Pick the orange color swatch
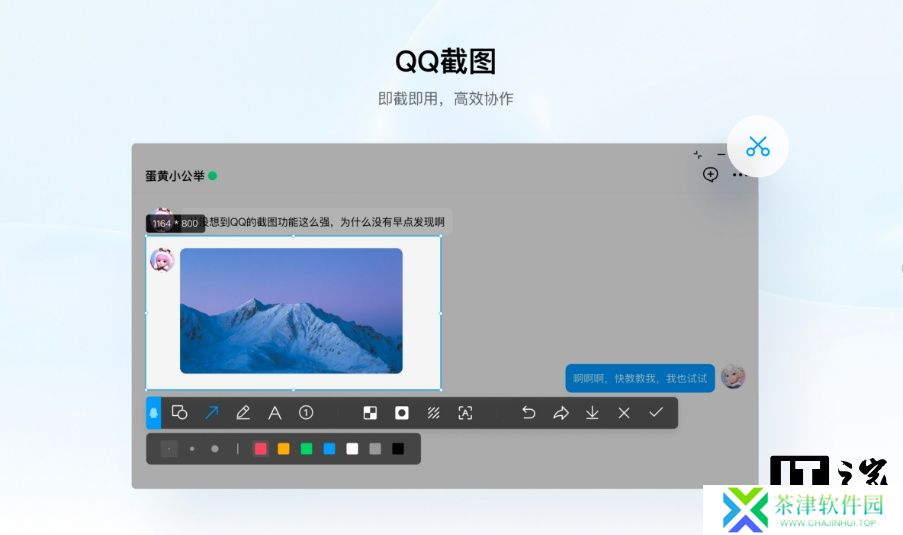The height and width of the screenshot is (535, 903). click(283, 449)
